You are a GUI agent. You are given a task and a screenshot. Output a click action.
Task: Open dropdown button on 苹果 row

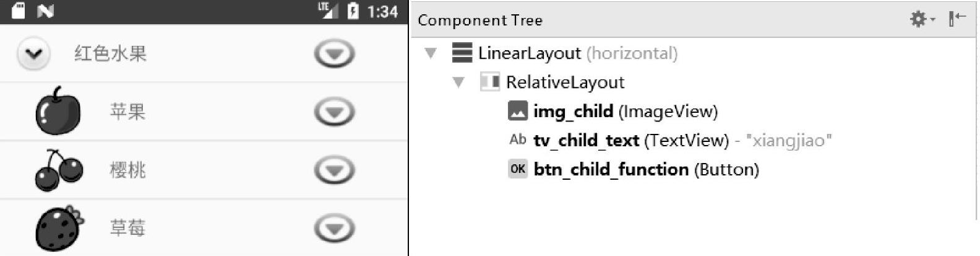click(334, 112)
